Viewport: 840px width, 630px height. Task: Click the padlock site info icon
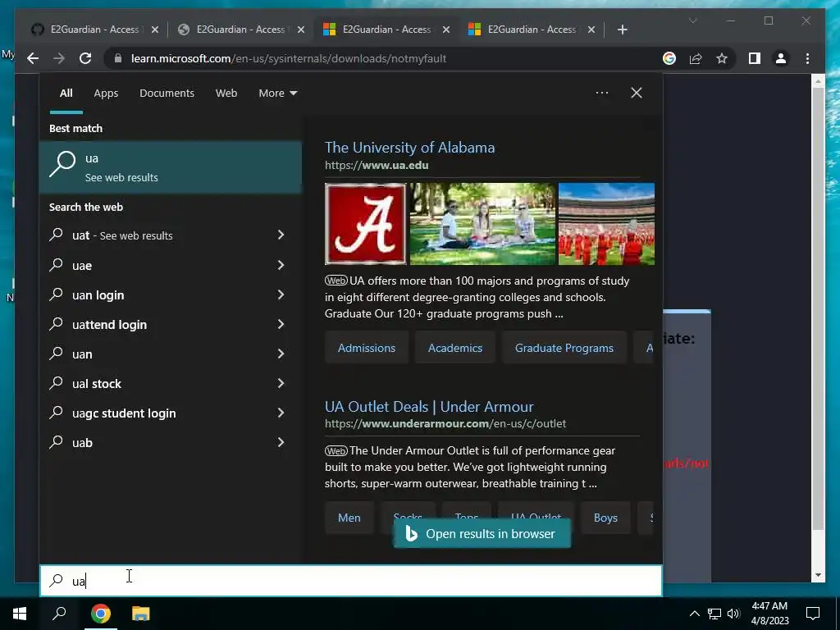[x=118, y=58]
